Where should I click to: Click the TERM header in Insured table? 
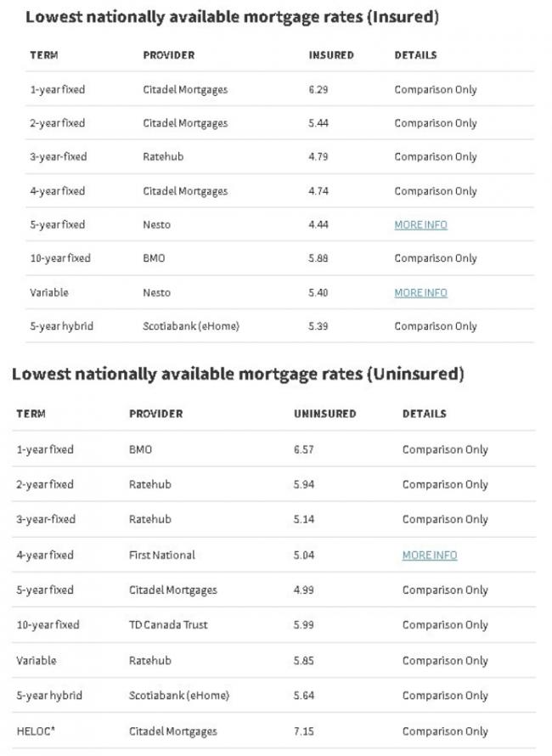44,55
